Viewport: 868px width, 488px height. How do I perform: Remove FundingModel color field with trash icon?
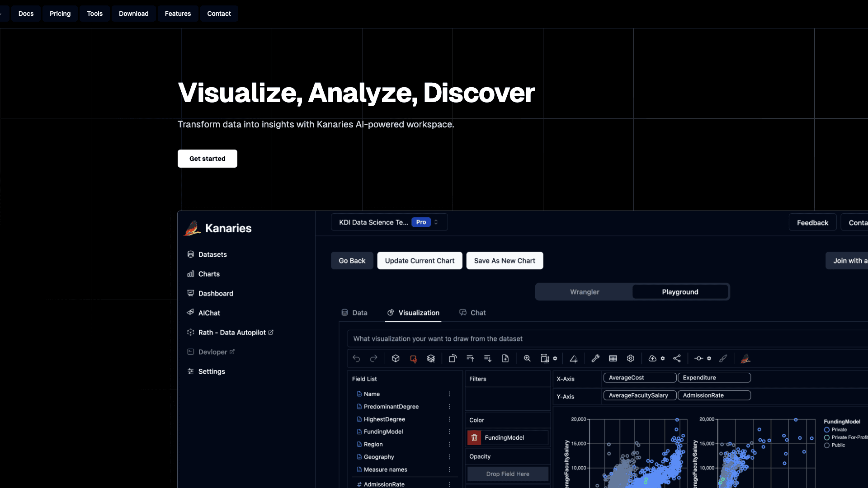click(474, 437)
